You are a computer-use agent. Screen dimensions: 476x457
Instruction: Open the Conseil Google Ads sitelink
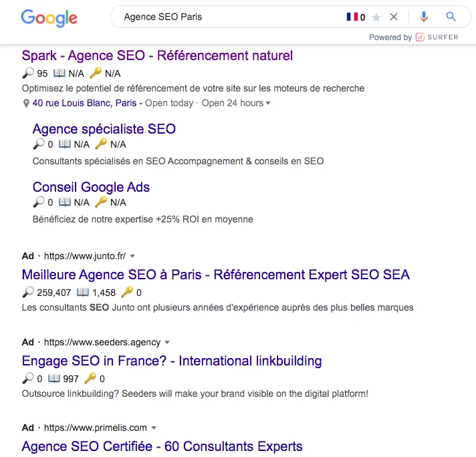coord(91,187)
